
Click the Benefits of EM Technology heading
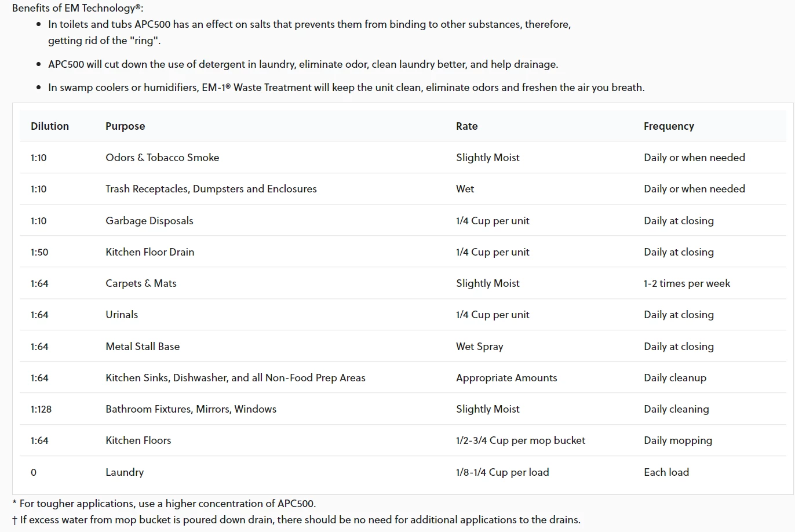(x=78, y=8)
